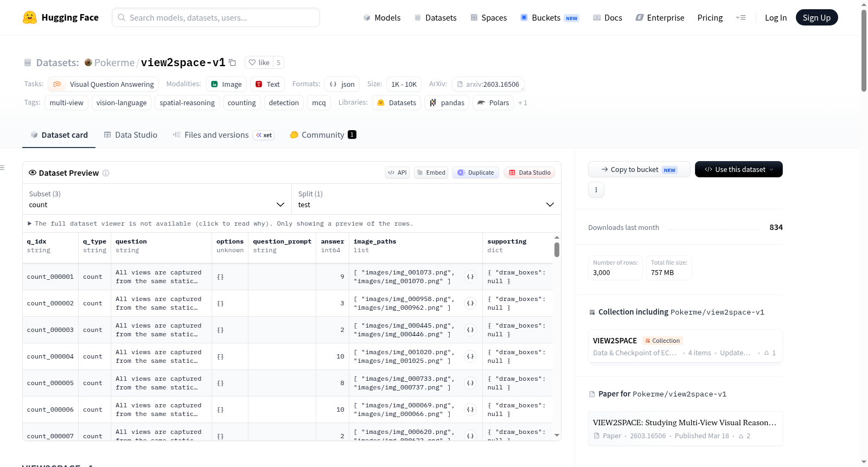The image size is (868, 467).
Task: Filter by Image modality tag
Action: pyautogui.click(x=226, y=84)
